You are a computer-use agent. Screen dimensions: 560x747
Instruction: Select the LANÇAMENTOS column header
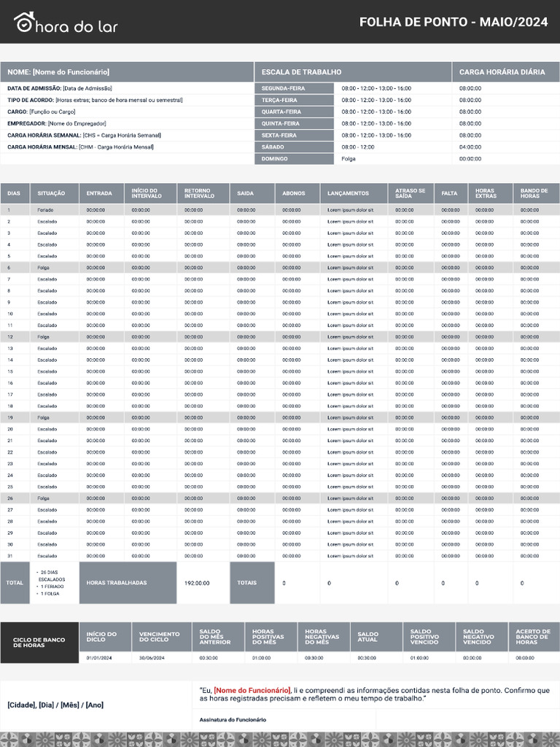coord(354,193)
